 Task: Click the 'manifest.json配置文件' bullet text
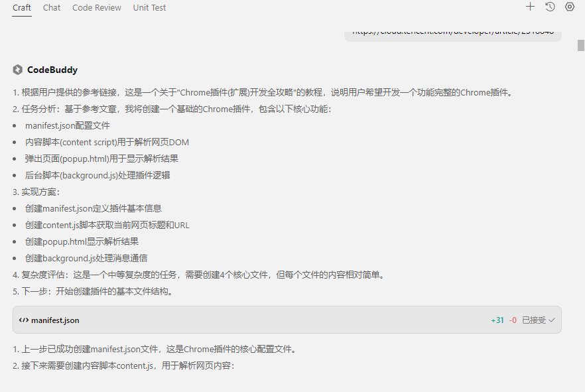click(x=68, y=126)
